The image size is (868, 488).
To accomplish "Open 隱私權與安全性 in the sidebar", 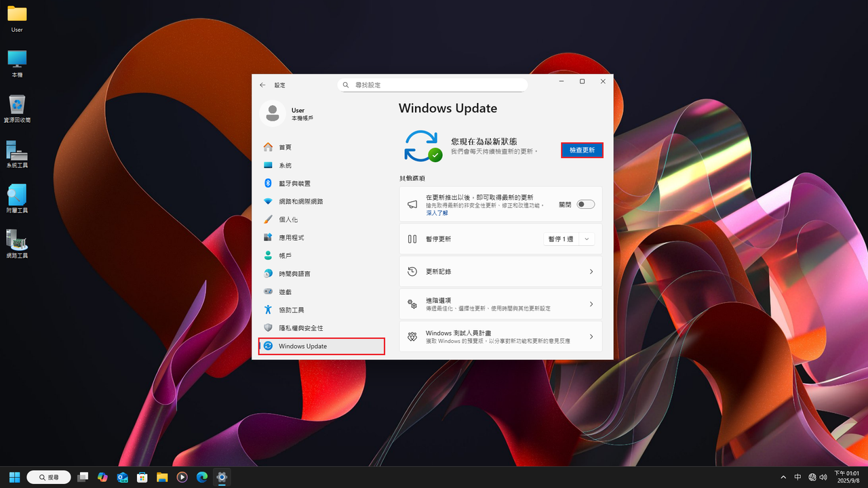I will click(321, 328).
